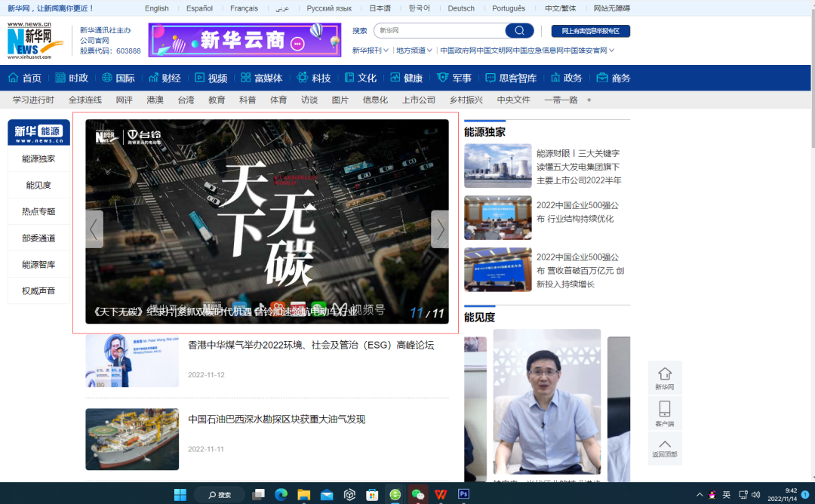Screen dimensions: 815x504
Task: Open the 商务 section
Action: (x=614, y=78)
